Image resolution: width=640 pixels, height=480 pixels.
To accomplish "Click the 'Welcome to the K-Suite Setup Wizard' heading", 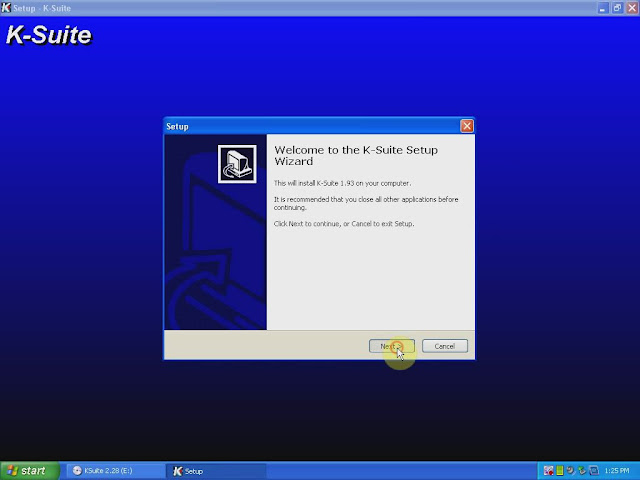I will tap(356, 156).
